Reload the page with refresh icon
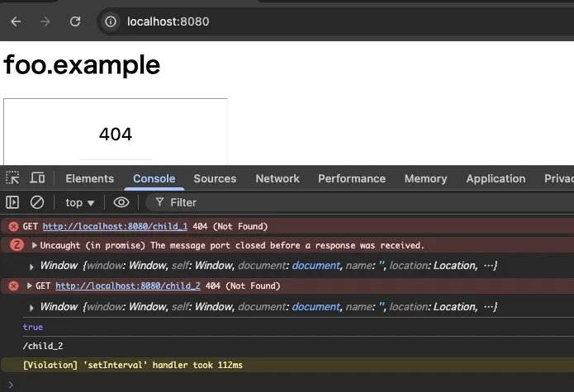The height and width of the screenshot is (392, 574). pos(75,21)
